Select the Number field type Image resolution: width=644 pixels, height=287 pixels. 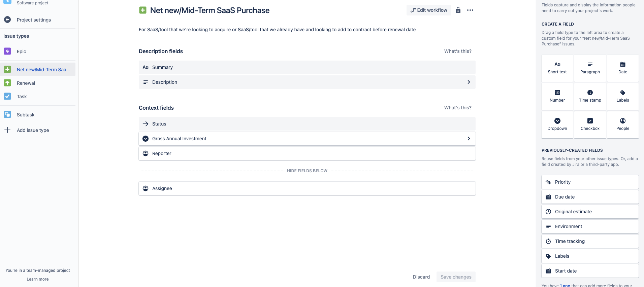pyautogui.click(x=557, y=97)
